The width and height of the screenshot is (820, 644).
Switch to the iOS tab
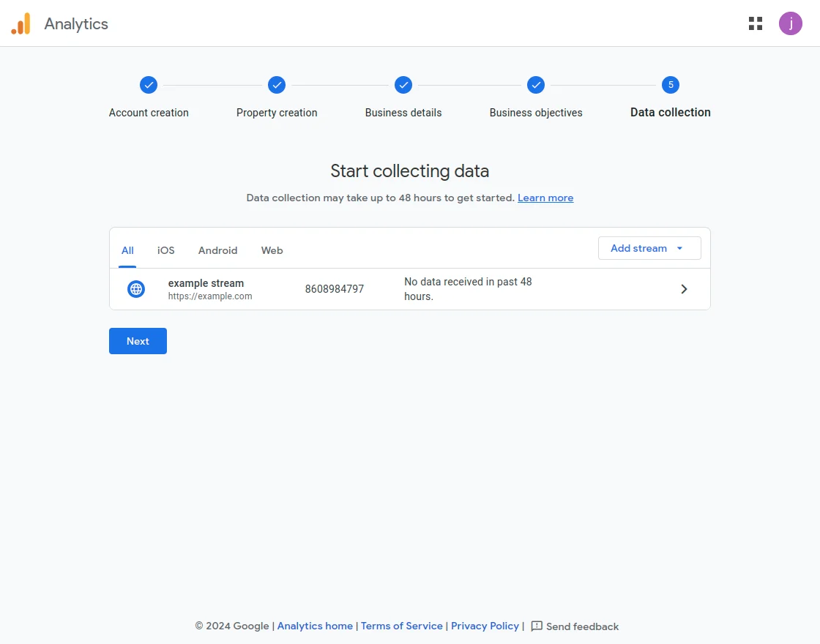pos(165,250)
